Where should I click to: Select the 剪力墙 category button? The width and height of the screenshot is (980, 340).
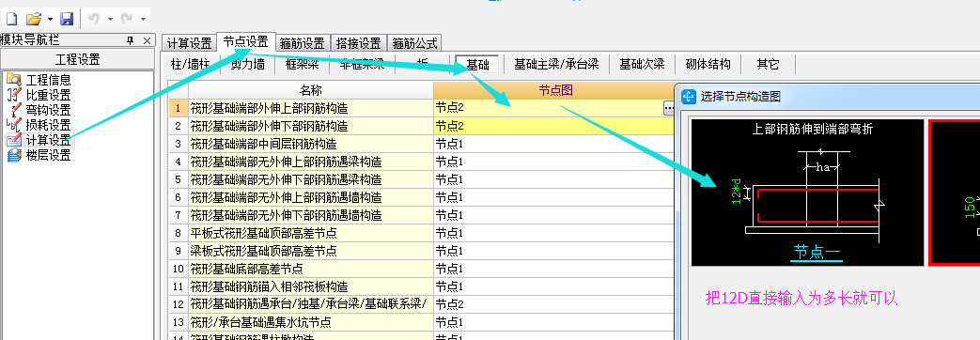(247, 64)
